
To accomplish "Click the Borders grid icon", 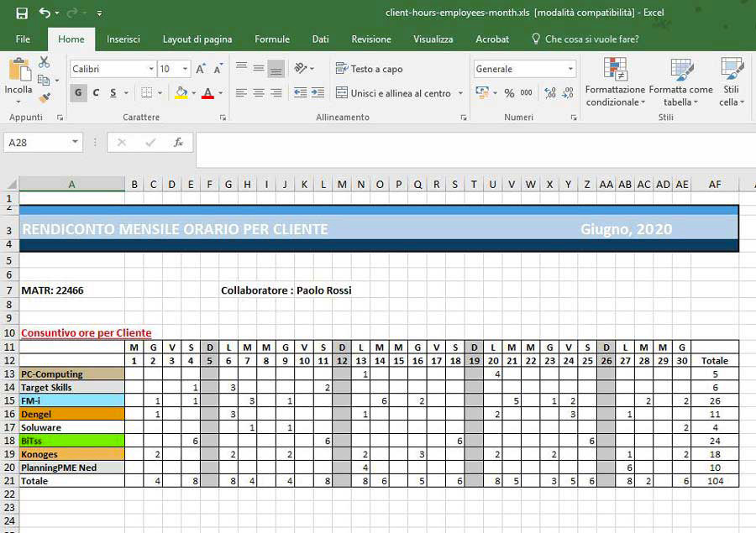I will point(146,92).
